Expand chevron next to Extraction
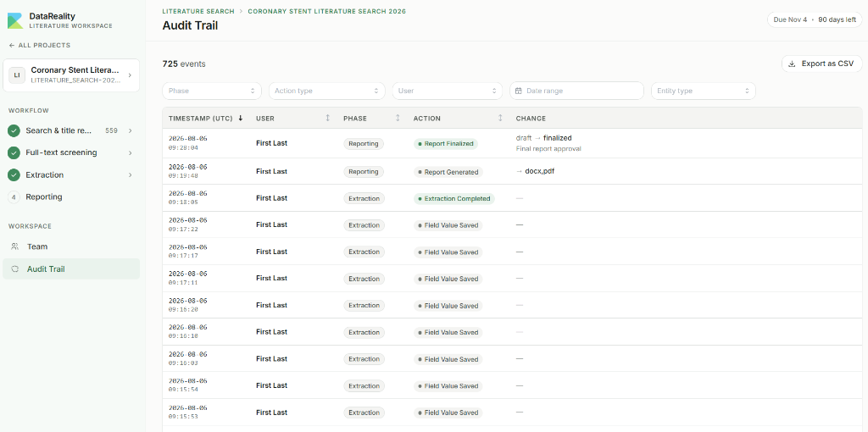Viewport: 868px width, 432px height. click(x=130, y=174)
